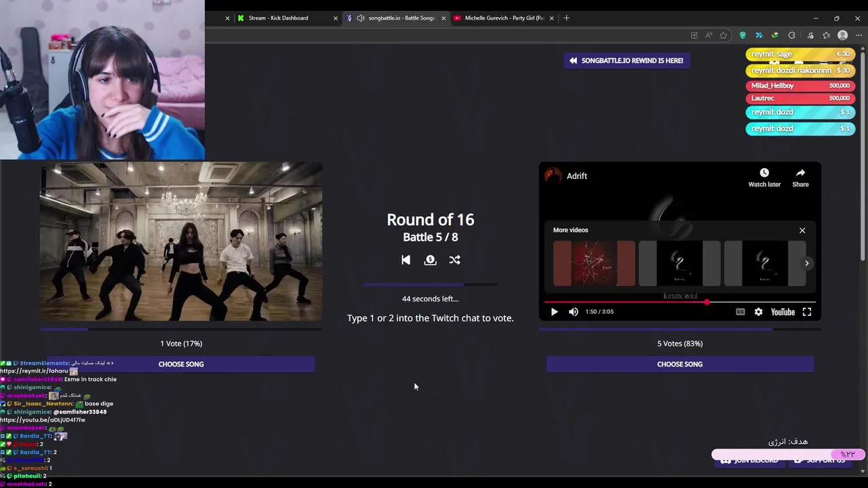Click the coin donate icon
Viewport: 868px width, 488px height.
[430, 260]
